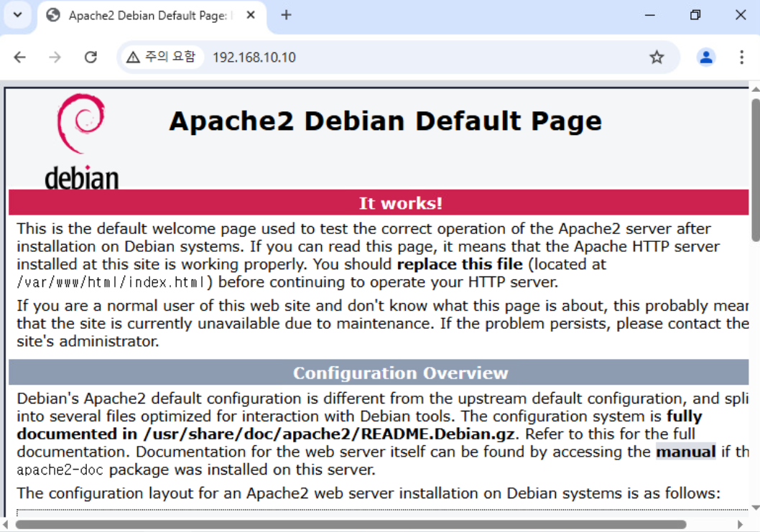Screen dimensions: 760x532
Task: Click the '/usr/share/doc/apache2/README.Debian.gz' text
Action: coord(328,434)
